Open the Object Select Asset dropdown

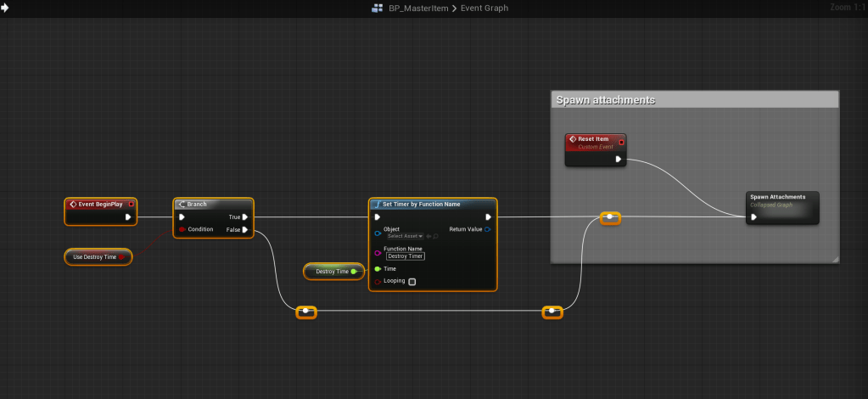(x=405, y=236)
